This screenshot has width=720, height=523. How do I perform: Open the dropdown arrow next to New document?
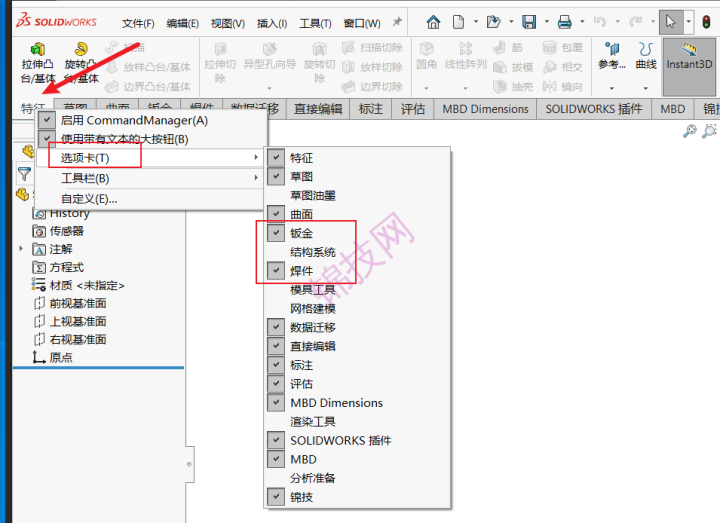point(476,22)
